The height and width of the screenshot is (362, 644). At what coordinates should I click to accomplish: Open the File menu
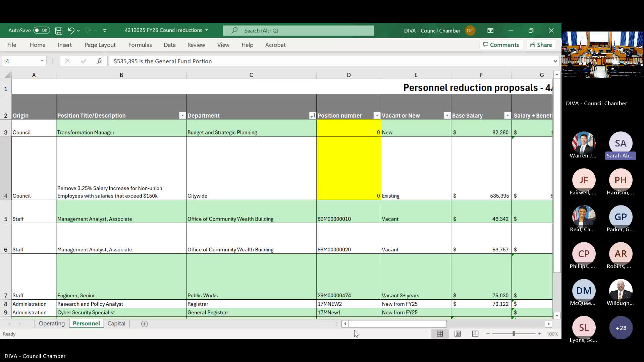12,45
